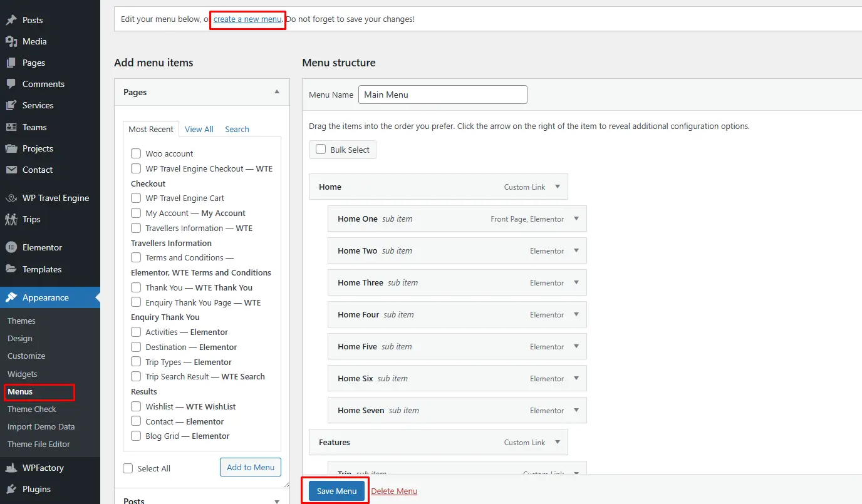Switch to the Search tab
Viewport: 862px width, 504px height.
click(x=237, y=129)
